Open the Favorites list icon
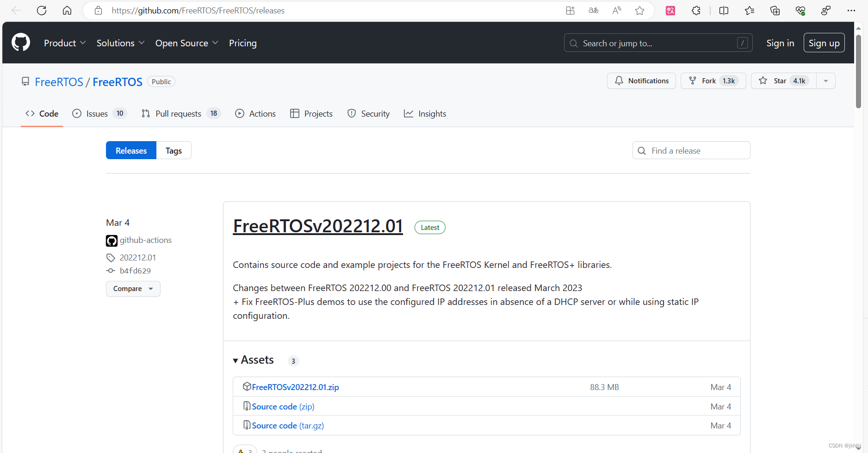 pyautogui.click(x=750, y=11)
